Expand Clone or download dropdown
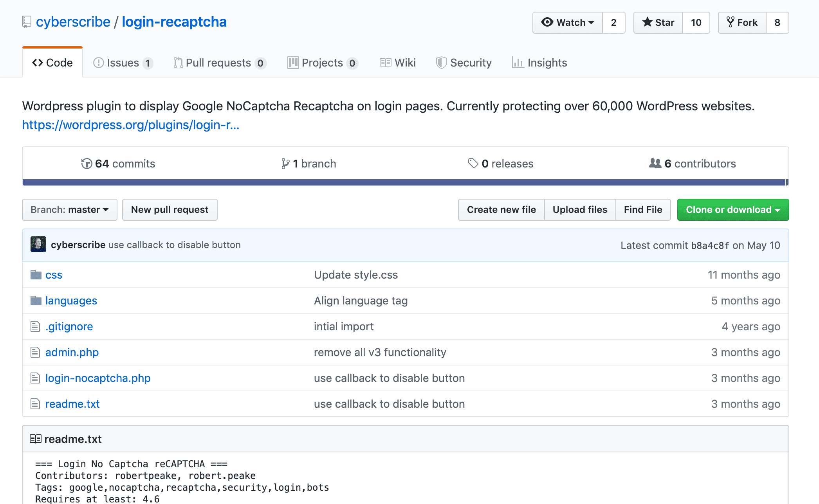 pos(733,210)
